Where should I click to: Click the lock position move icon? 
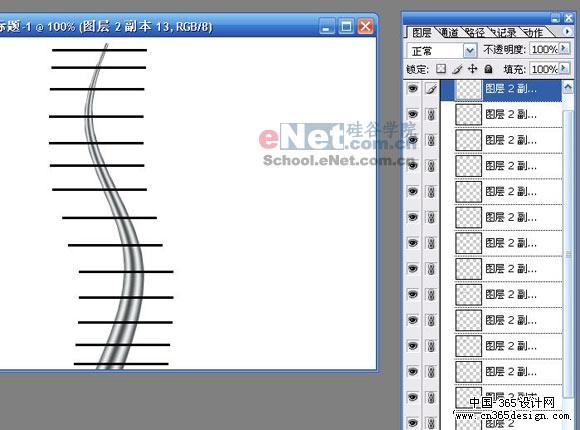(x=472, y=69)
